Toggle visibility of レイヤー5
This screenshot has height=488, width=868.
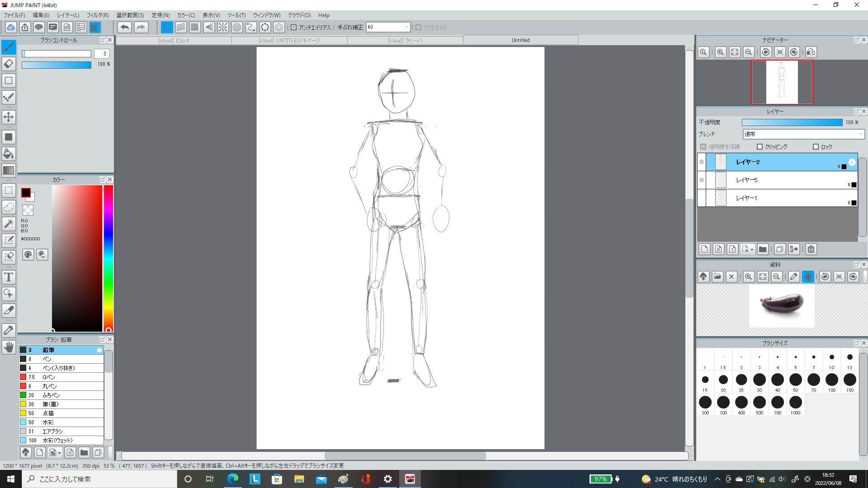702,180
